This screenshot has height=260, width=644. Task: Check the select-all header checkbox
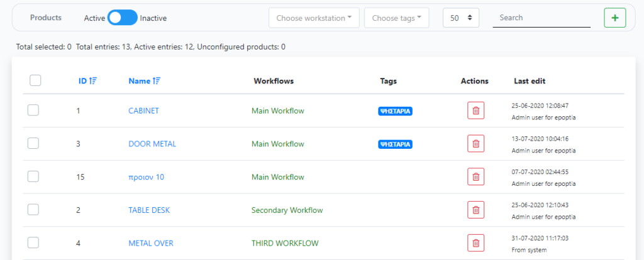35,80
